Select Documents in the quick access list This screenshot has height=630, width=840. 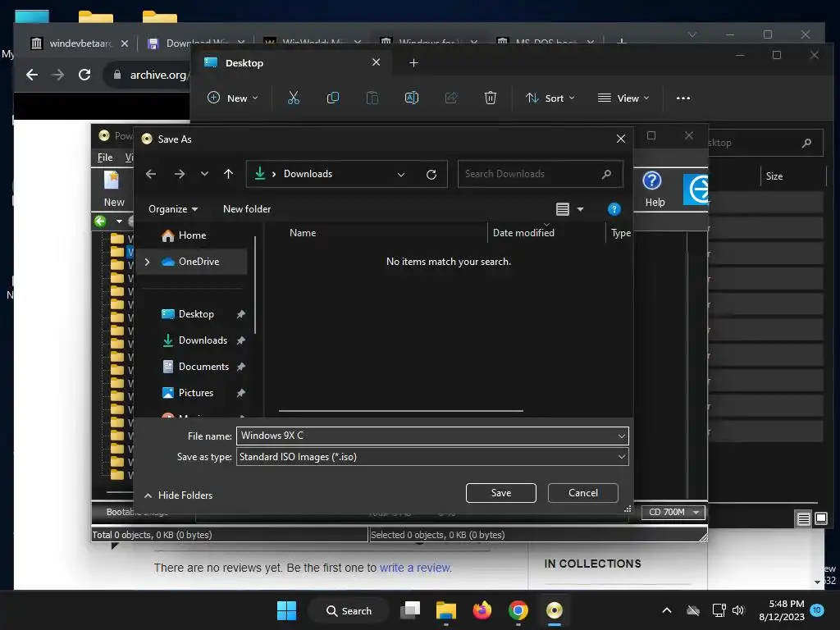[203, 367]
